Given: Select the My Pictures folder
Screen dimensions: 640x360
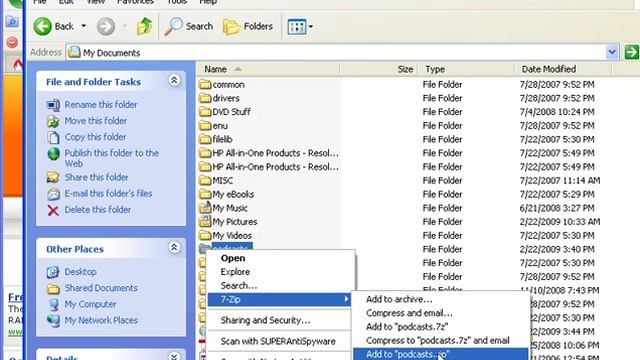Looking at the screenshot, I should (228, 222).
